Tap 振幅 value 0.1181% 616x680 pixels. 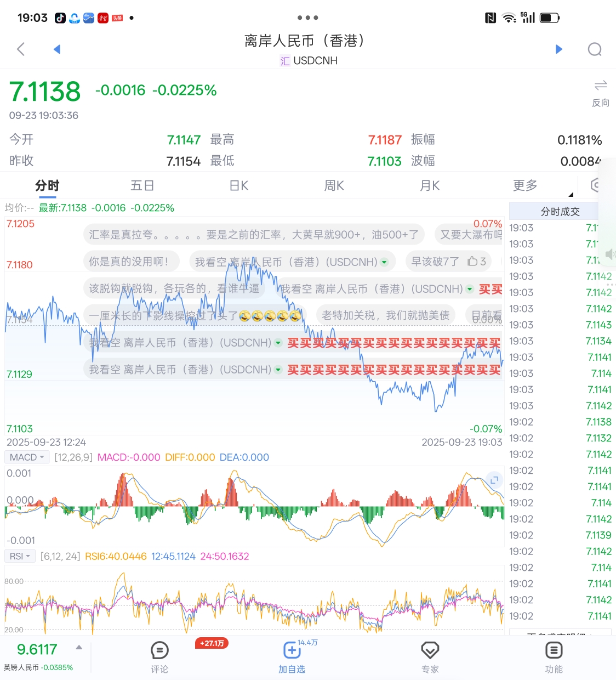click(579, 140)
